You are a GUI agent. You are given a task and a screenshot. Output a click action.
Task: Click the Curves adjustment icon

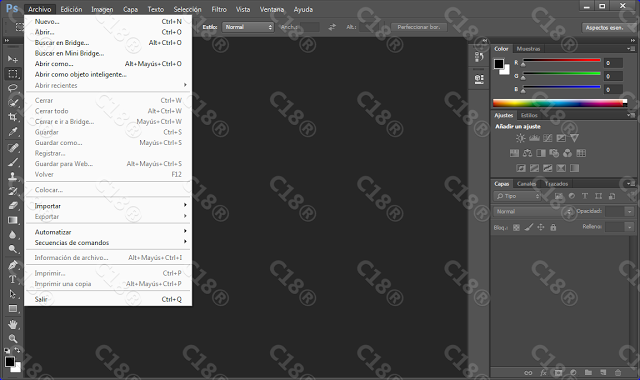click(548, 138)
